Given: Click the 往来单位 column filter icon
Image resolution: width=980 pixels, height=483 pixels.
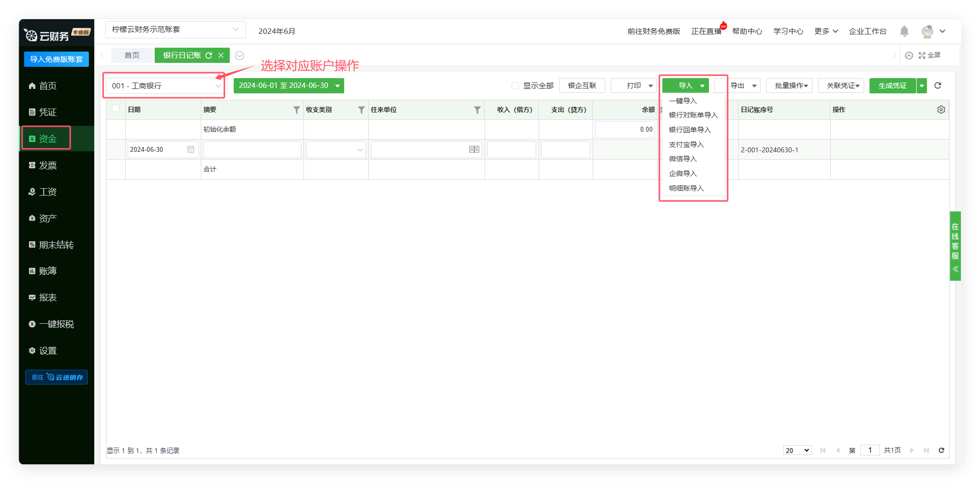Looking at the screenshot, I should pyautogui.click(x=477, y=110).
